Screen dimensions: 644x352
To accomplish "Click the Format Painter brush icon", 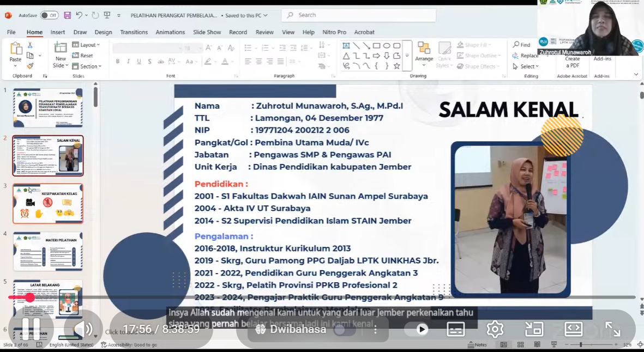I will coord(30,66).
